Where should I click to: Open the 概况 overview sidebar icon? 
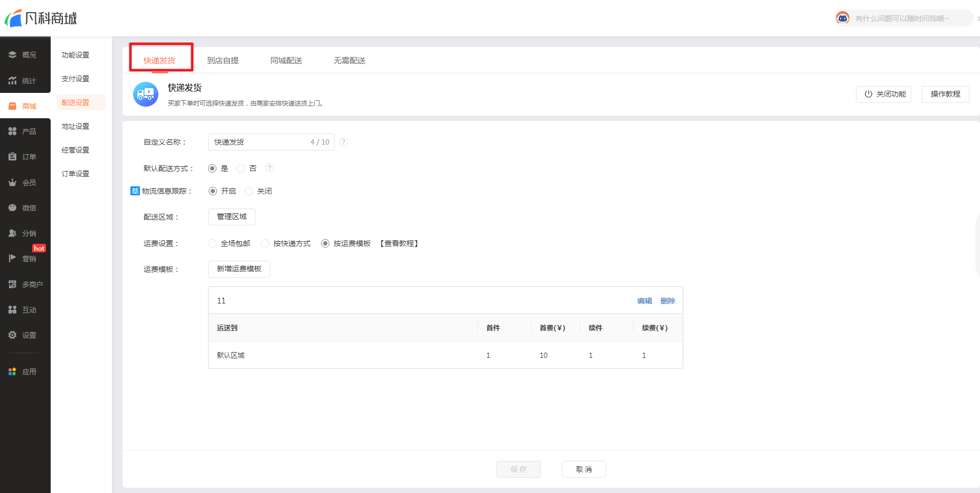(x=12, y=54)
